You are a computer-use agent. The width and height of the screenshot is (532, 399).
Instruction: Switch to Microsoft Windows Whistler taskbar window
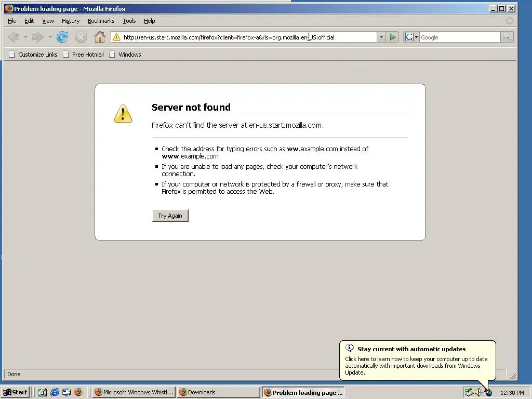134,392
